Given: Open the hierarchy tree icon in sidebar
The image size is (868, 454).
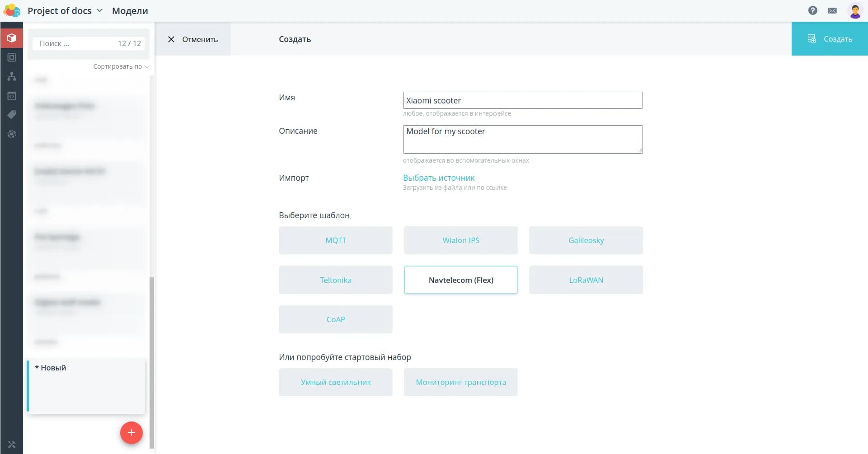Looking at the screenshot, I should 12,77.
